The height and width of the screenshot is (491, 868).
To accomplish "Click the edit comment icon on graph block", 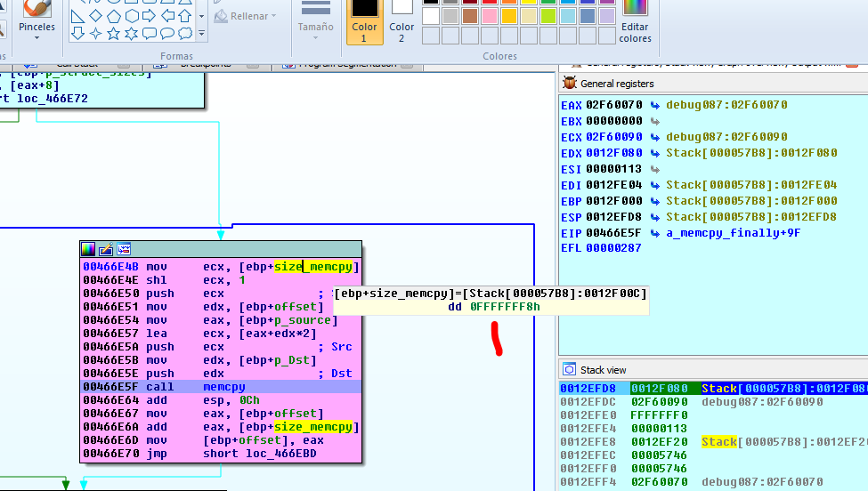I will 106,249.
